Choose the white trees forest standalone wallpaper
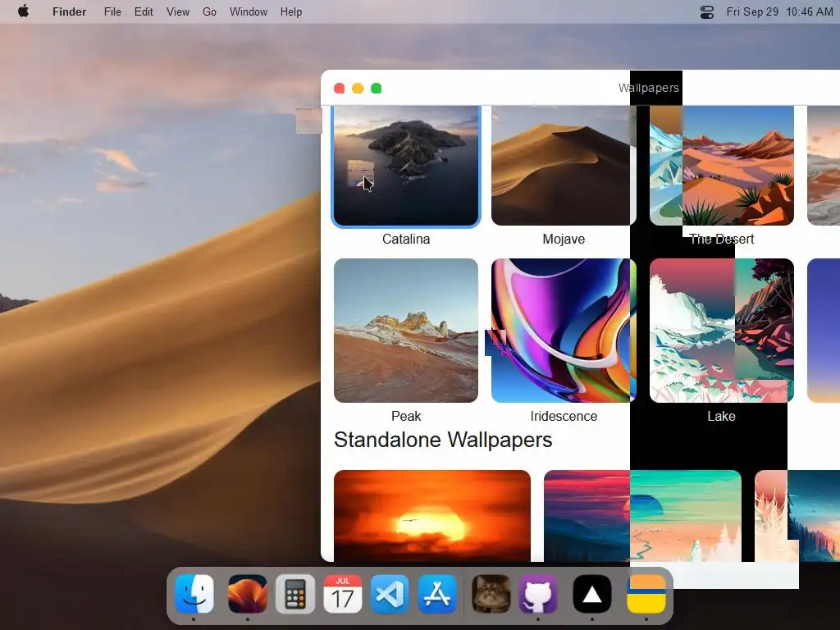Image resolution: width=840 pixels, height=630 pixels. point(797,516)
